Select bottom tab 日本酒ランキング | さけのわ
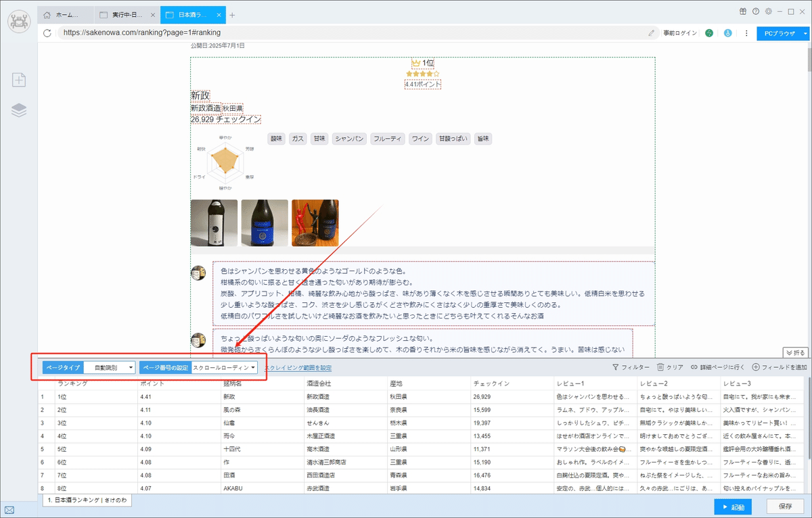 87,500
